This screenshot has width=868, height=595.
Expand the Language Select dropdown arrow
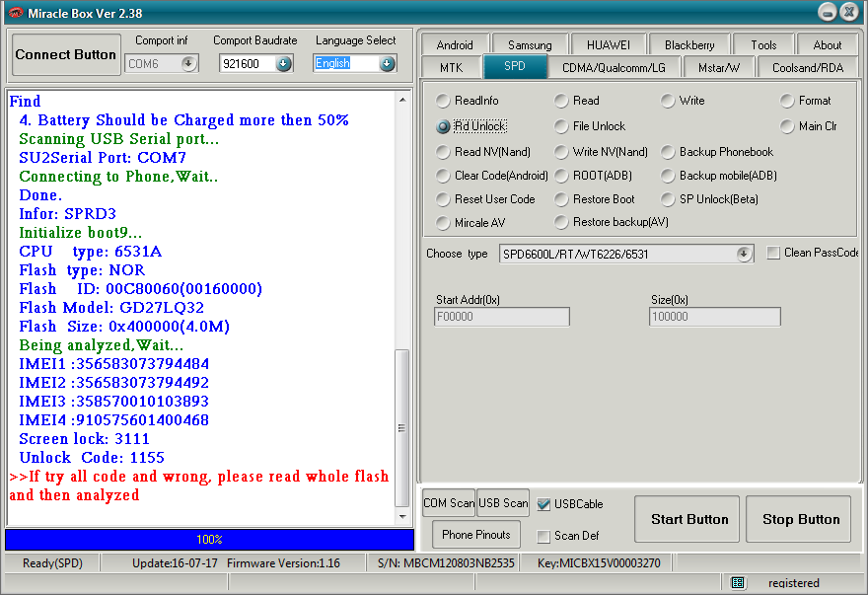388,64
